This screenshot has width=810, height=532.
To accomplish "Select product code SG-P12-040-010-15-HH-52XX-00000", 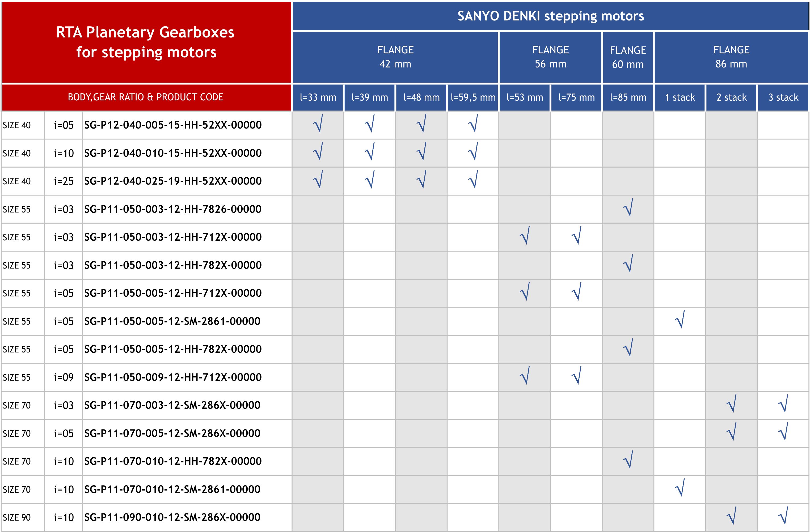I will point(173,153).
